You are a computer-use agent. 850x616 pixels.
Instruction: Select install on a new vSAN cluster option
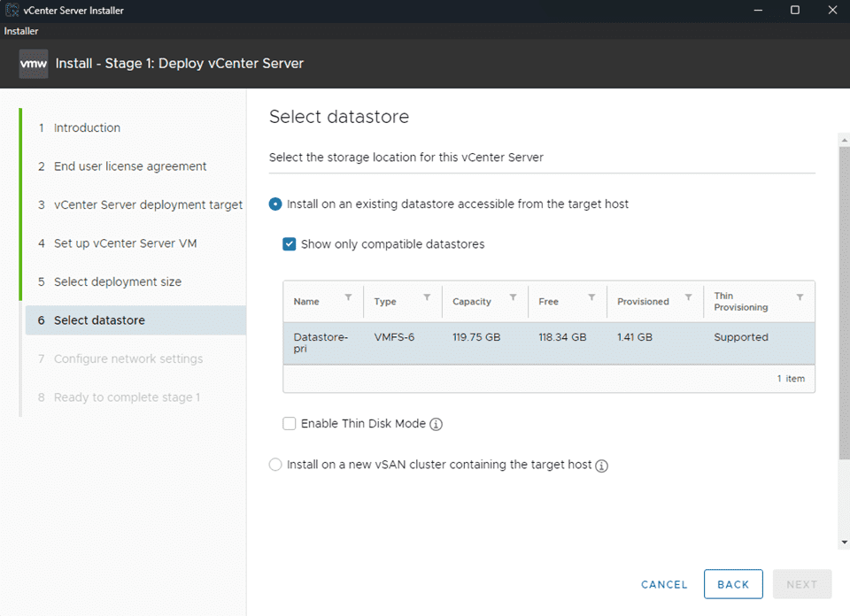pos(275,465)
